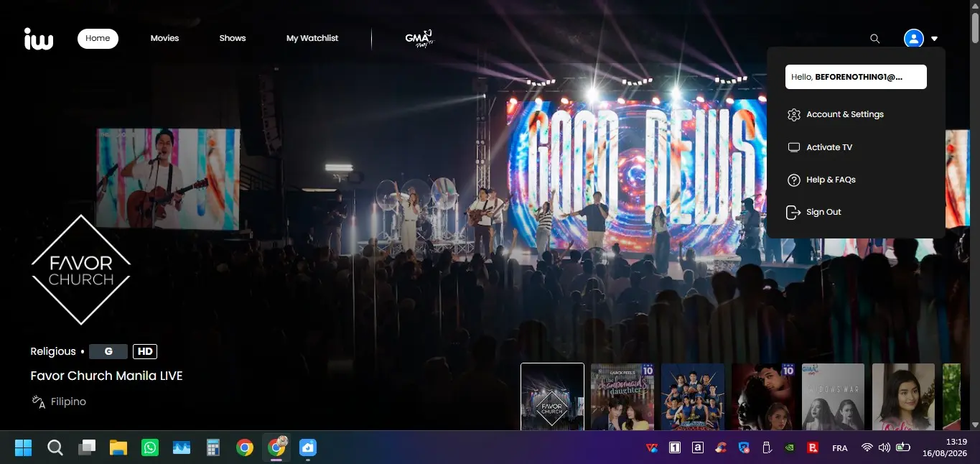Image resolution: width=980 pixels, height=464 pixels.
Task: Click the G rating badge
Action: tap(108, 351)
